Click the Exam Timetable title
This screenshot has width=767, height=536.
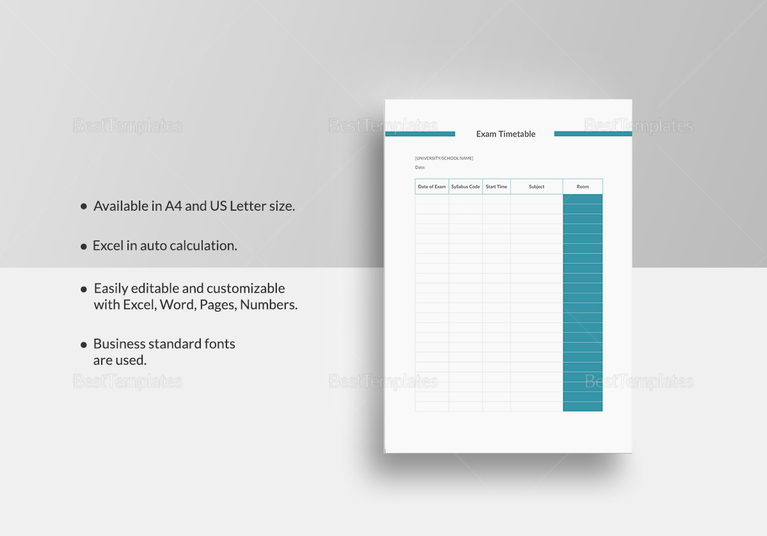click(505, 134)
